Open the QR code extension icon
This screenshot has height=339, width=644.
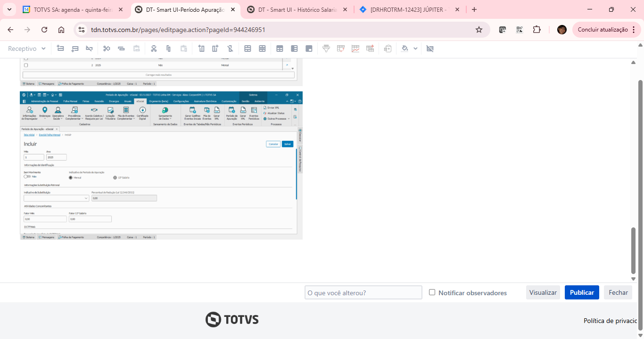click(520, 30)
